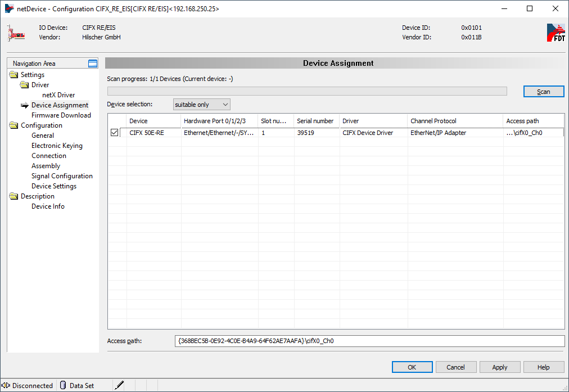Select netX Driver under Driver

pyautogui.click(x=58, y=95)
